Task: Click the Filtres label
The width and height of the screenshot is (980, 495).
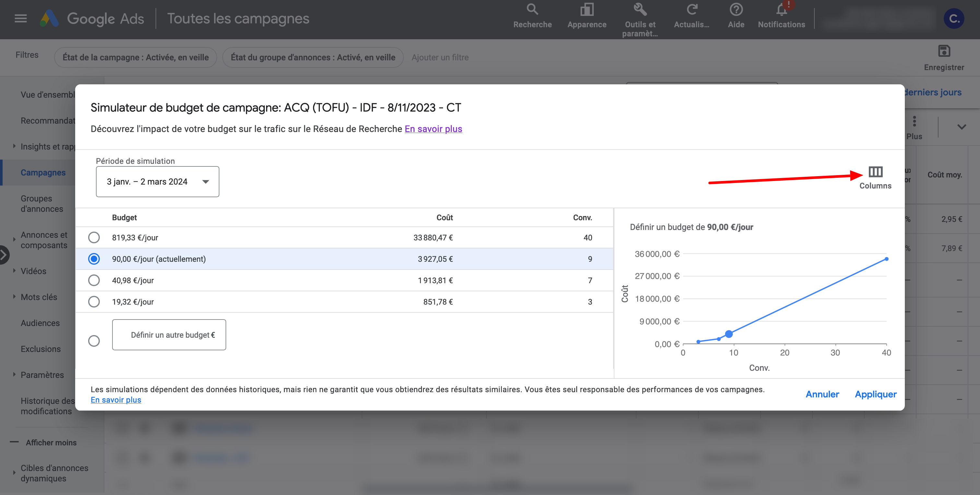Action: (x=27, y=55)
